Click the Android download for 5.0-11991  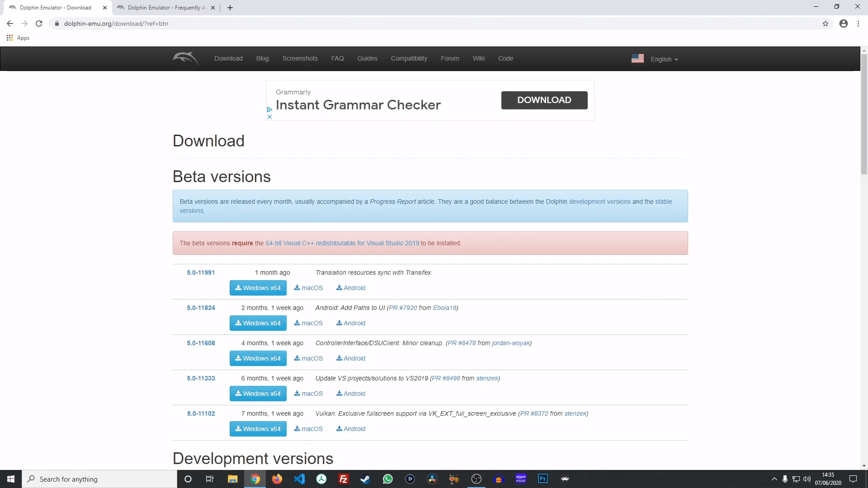[x=350, y=288]
